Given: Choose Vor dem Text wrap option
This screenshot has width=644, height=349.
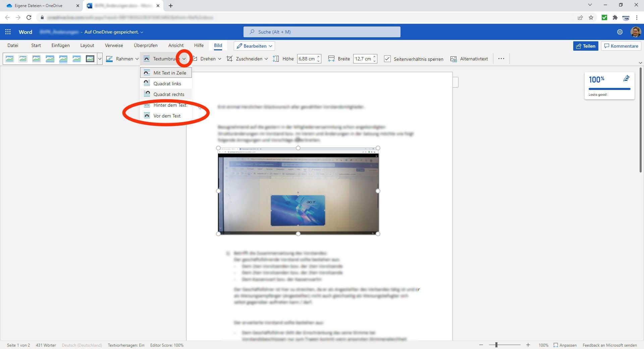Looking at the screenshot, I should click(x=166, y=116).
